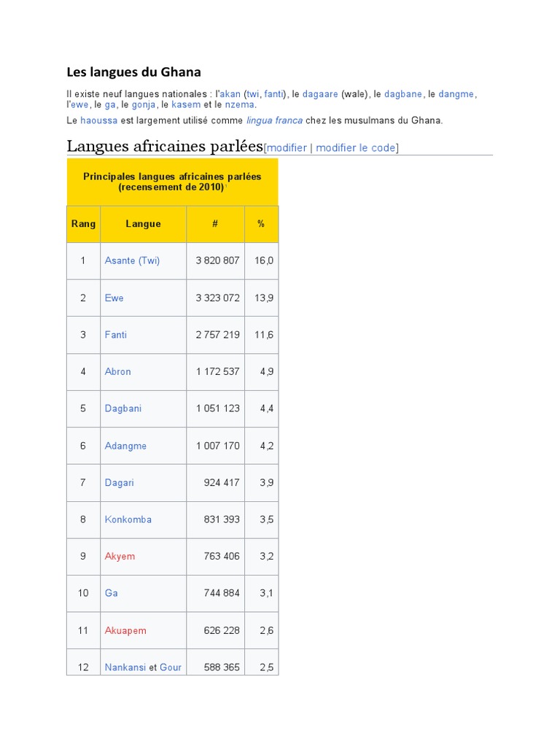Click the Langue column header

pos(144,224)
